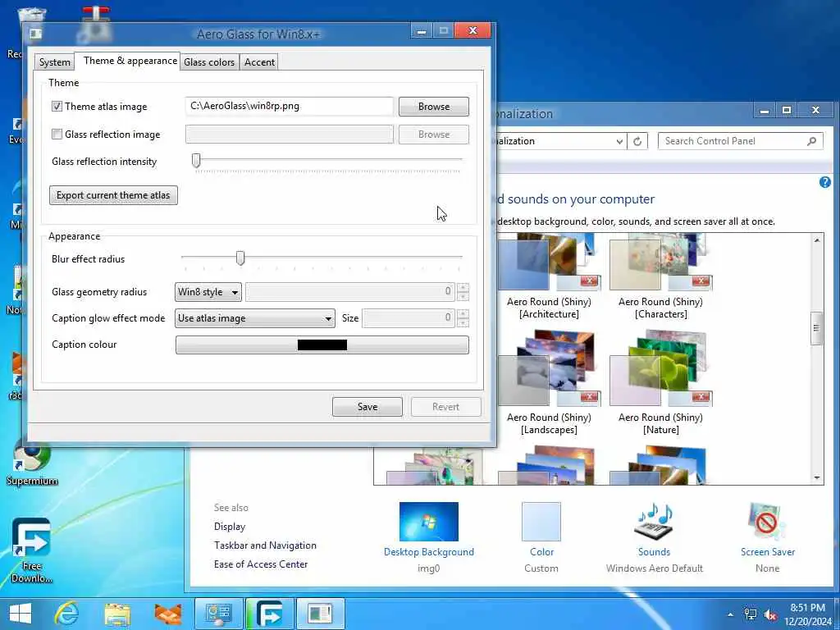Open File Explorer folder icon on taskbar
Screen dimensions: 840x630
click(117, 614)
